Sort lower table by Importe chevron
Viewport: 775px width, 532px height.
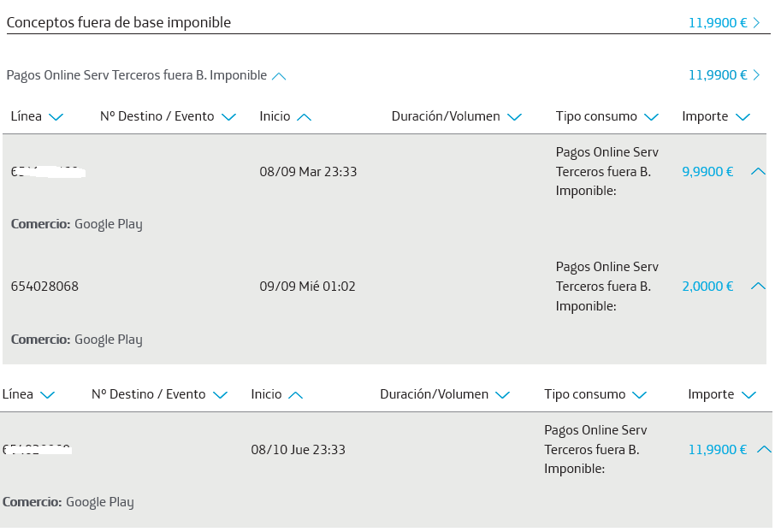748,395
